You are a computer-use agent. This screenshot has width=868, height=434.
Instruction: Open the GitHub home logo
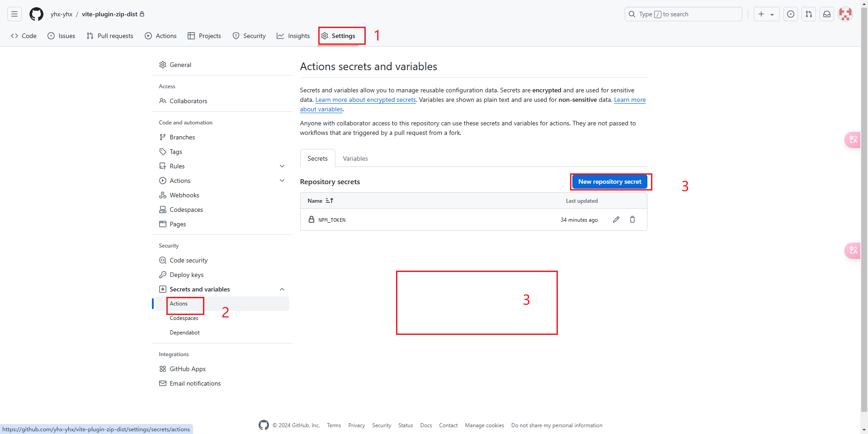click(36, 14)
